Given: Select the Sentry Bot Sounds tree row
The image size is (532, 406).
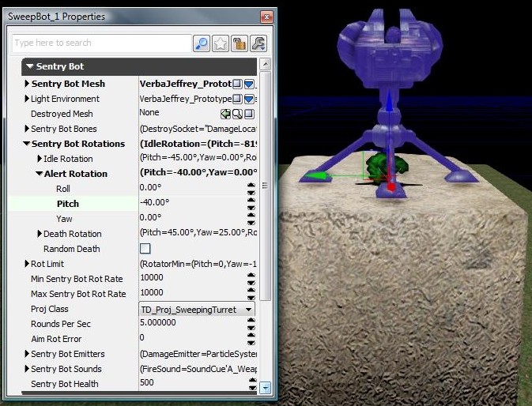Looking at the screenshot, I should [x=67, y=369].
